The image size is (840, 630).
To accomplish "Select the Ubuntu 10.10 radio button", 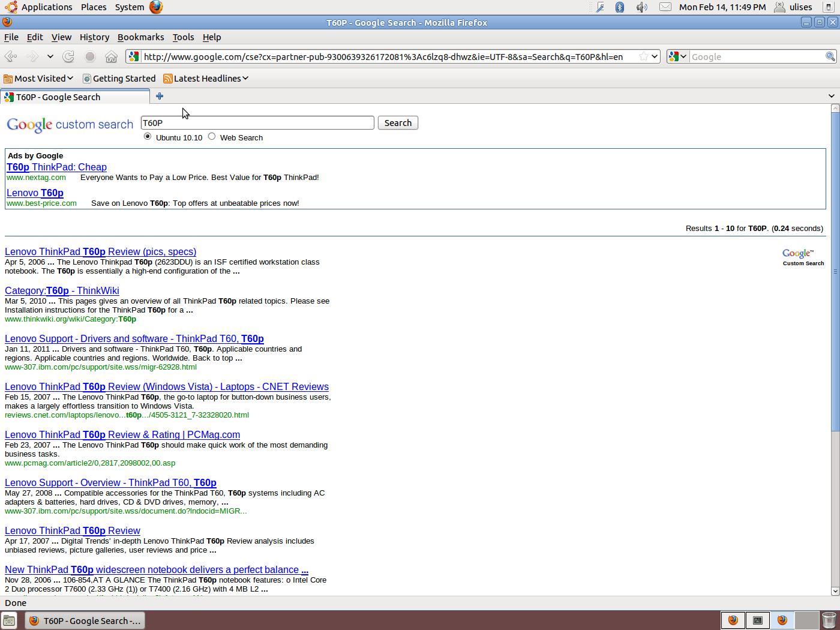I will 148,137.
